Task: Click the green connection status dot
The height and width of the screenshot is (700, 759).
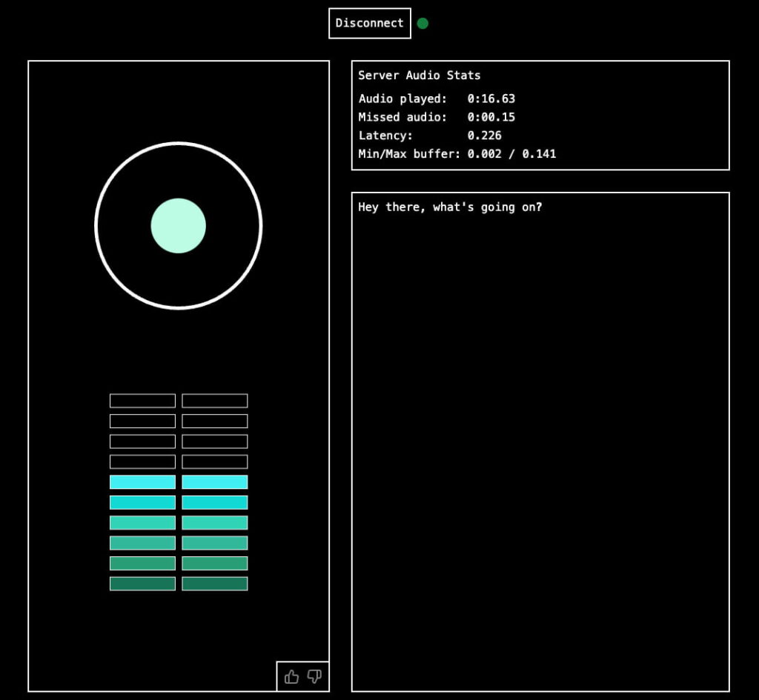Action: [422, 23]
